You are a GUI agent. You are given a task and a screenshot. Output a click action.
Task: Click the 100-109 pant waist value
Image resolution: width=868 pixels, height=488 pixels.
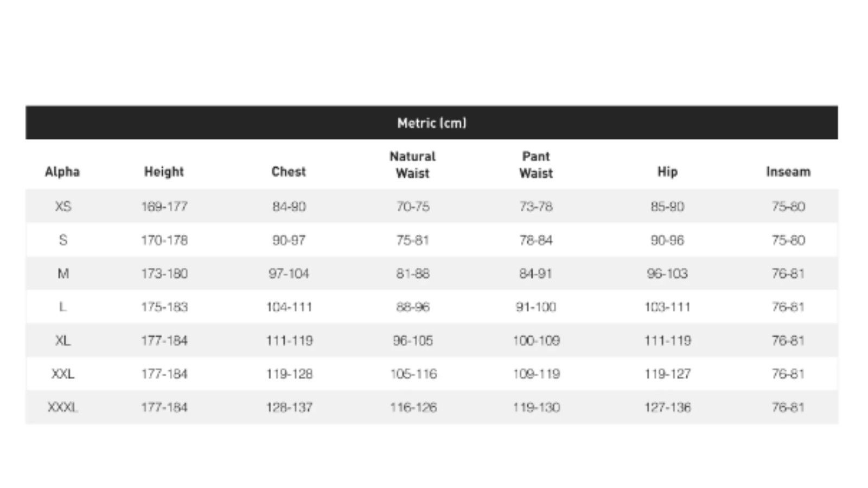[536, 341]
